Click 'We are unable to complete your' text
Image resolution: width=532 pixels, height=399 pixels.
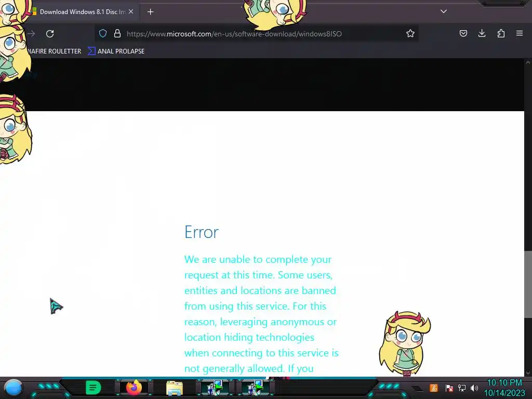(x=258, y=260)
